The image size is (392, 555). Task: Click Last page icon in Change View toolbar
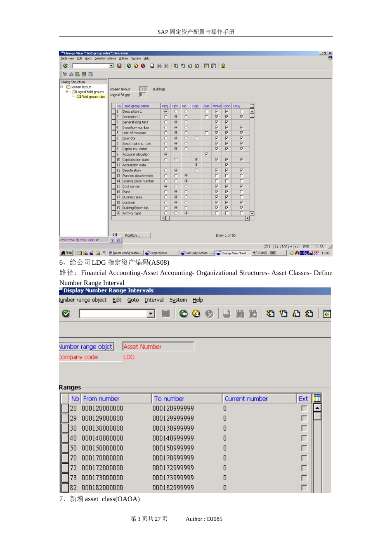[x=197, y=66]
